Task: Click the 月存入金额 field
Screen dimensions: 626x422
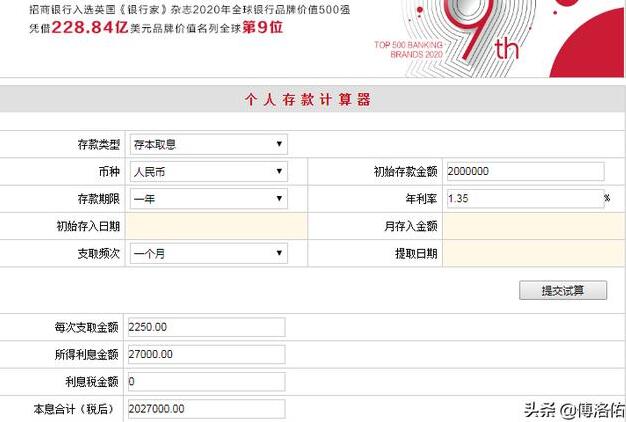Action: point(534,226)
